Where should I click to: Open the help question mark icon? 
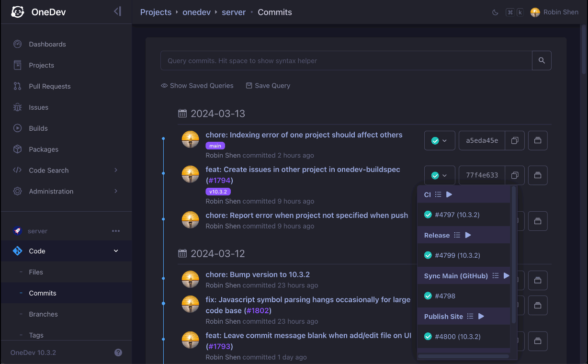point(118,353)
